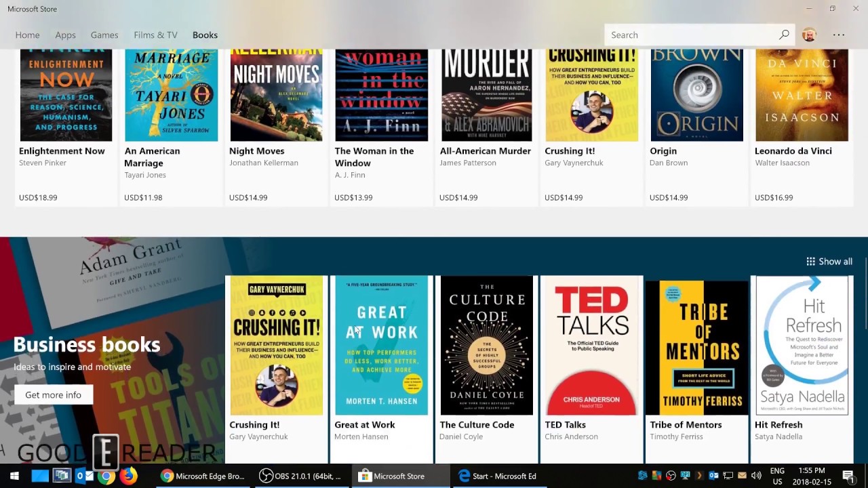Open the Windows Start button
Viewport: 868px width, 488px height.
tap(14, 476)
